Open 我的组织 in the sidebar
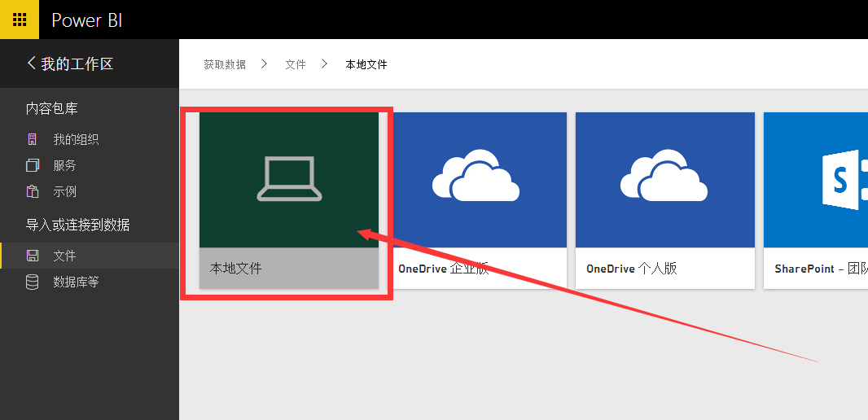The height and width of the screenshot is (420, 868). coord(76,139)
